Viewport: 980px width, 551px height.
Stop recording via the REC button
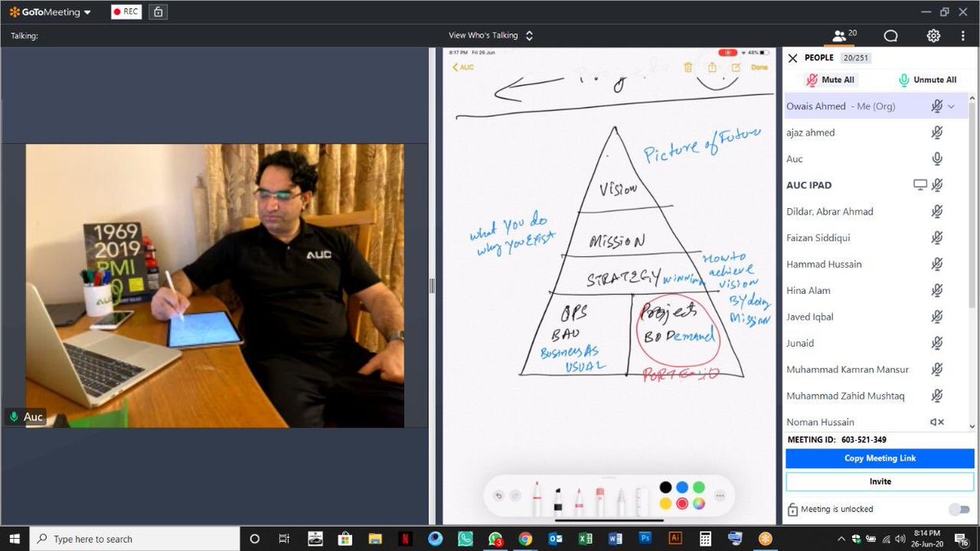tap(127, 12)
